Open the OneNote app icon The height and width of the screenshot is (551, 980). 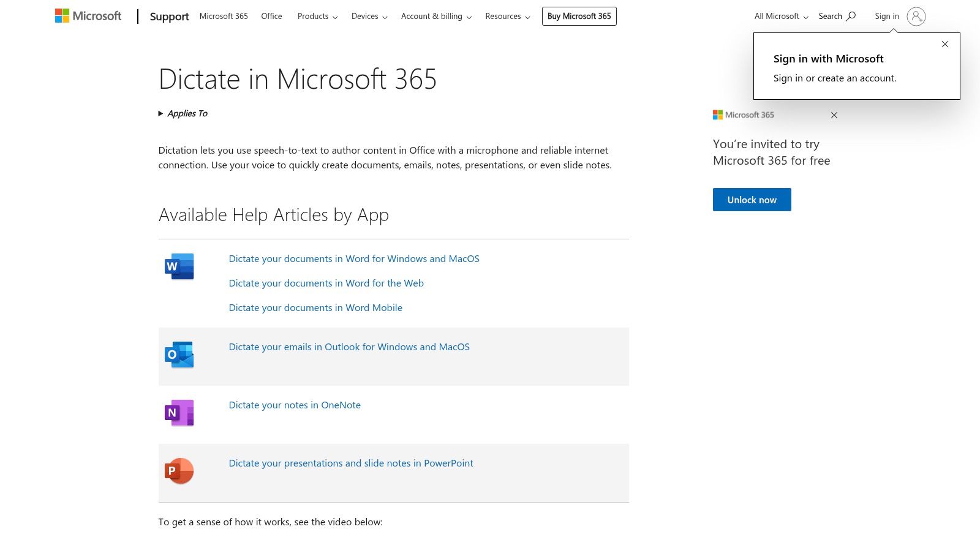(179, 413)
